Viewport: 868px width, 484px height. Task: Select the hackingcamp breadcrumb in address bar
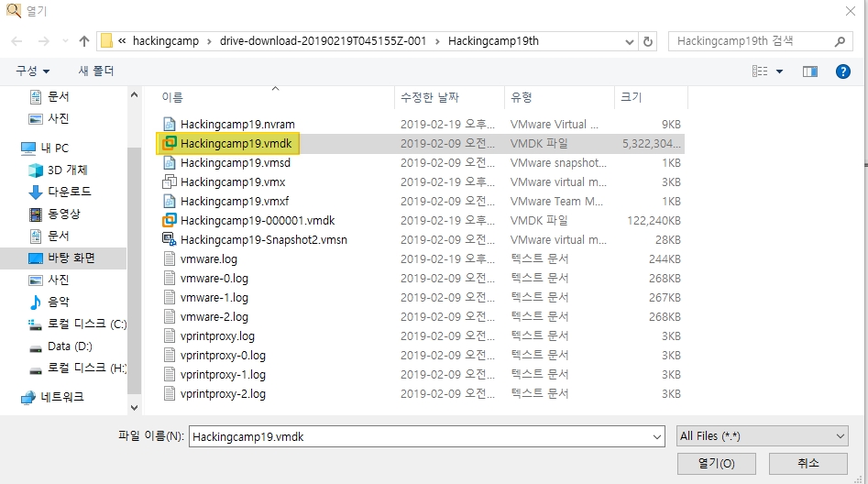coord(166,41)
